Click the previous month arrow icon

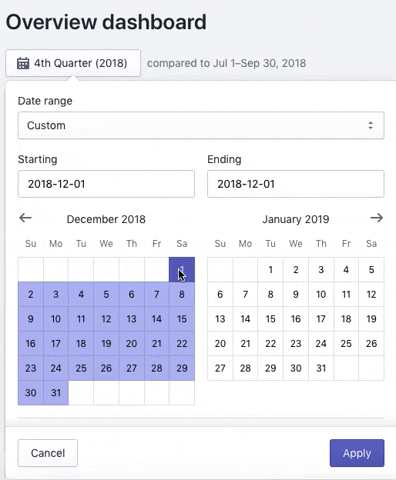(x=25, y=218)
